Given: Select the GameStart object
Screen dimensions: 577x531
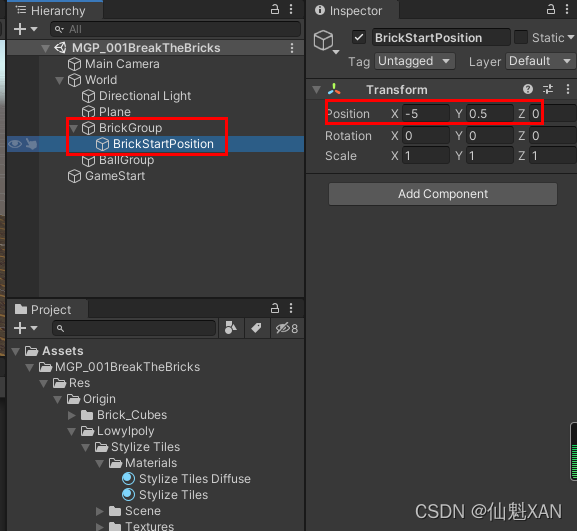Looking at the screenshot, I should click(115, 176).
